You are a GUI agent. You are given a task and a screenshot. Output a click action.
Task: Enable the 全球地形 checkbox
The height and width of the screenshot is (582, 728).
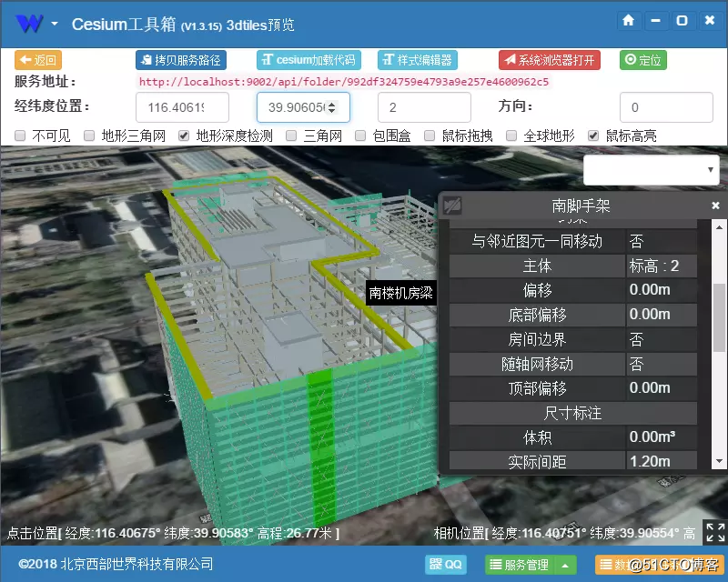tap(511, 135)
